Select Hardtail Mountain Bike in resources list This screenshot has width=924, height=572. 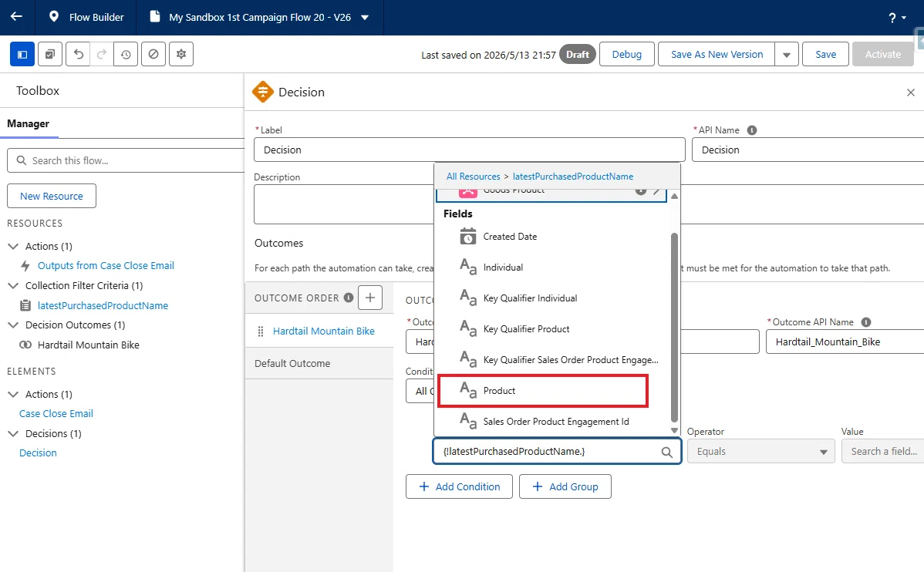coord(89,345)
